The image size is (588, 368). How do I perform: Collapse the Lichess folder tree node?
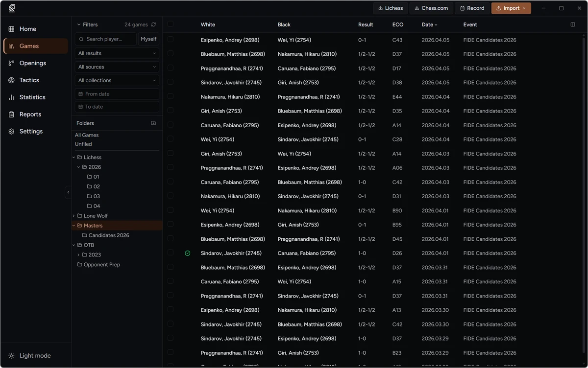(x=74, y=158)
